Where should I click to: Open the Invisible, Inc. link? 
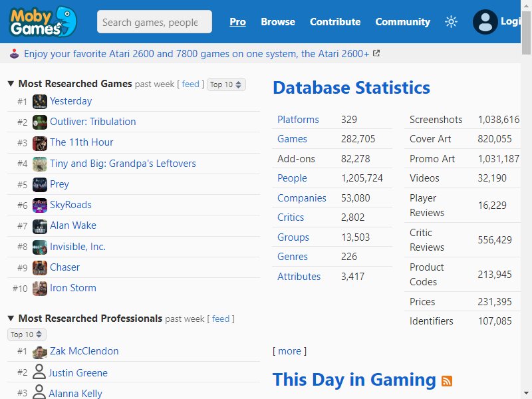click(78, 246)
